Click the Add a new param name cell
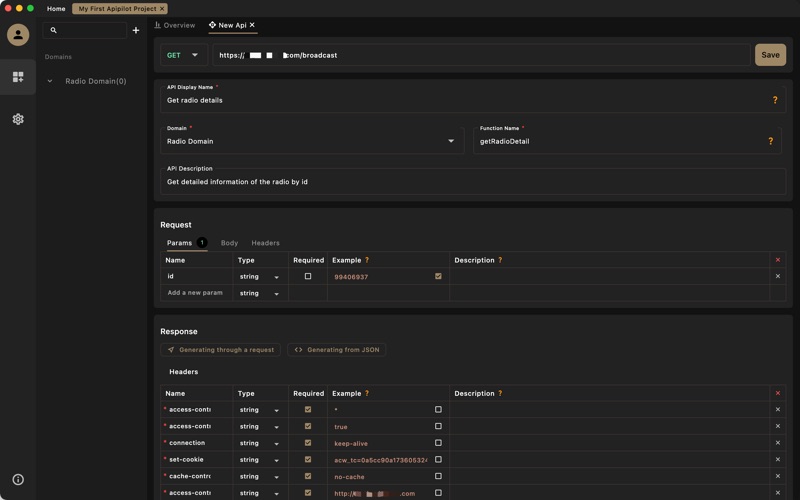The height and width of the screenshot is (500, 800). (196, 293)
